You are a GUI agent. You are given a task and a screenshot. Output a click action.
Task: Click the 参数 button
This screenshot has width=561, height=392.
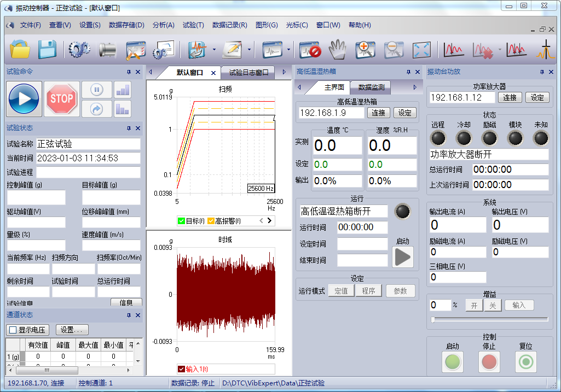(400, 291)
